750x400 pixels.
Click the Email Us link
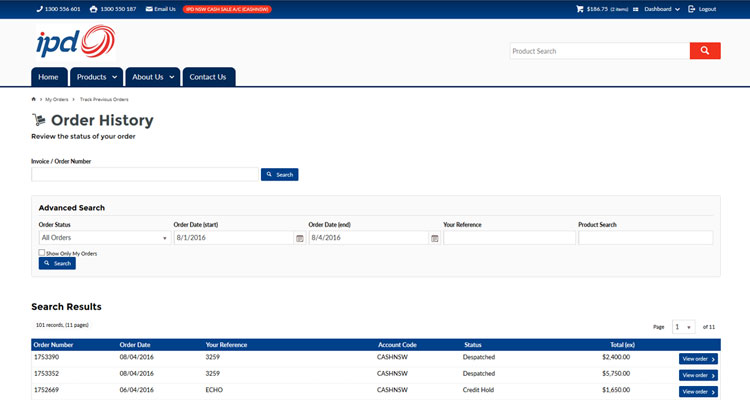(160, 9)
